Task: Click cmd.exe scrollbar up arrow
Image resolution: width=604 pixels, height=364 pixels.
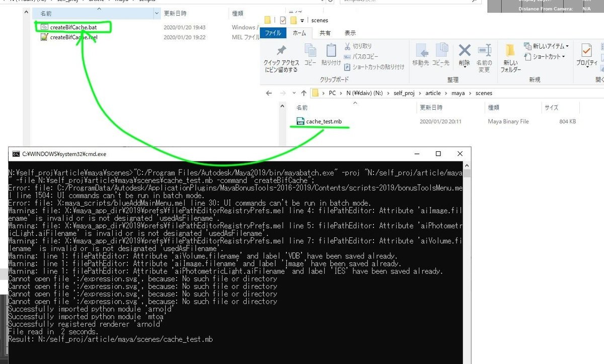Action: pos(468,165)
